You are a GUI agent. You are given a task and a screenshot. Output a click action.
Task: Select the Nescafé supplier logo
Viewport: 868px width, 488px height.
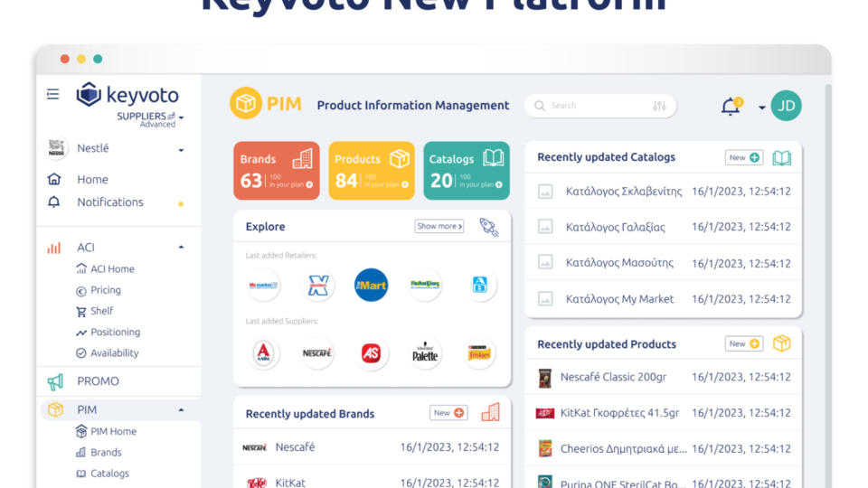coord(317,353)
